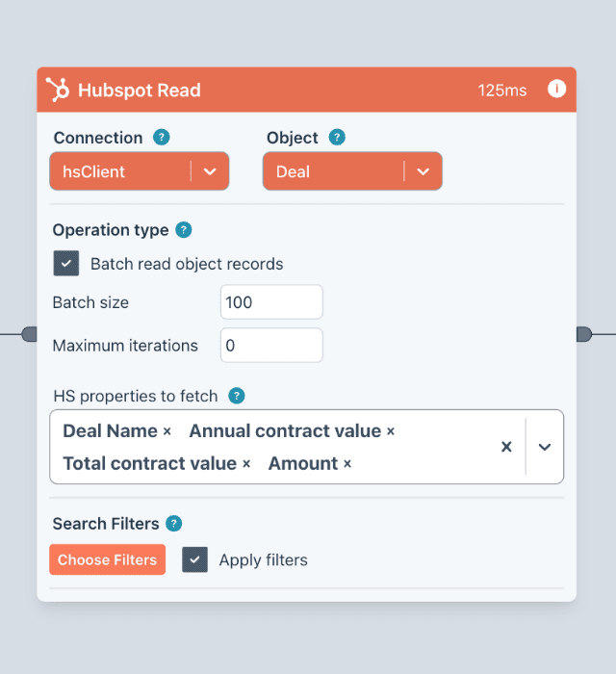The width and height of the screenshot is (616, 674).
Task: Click the Amount tag text
Action: 303,464
